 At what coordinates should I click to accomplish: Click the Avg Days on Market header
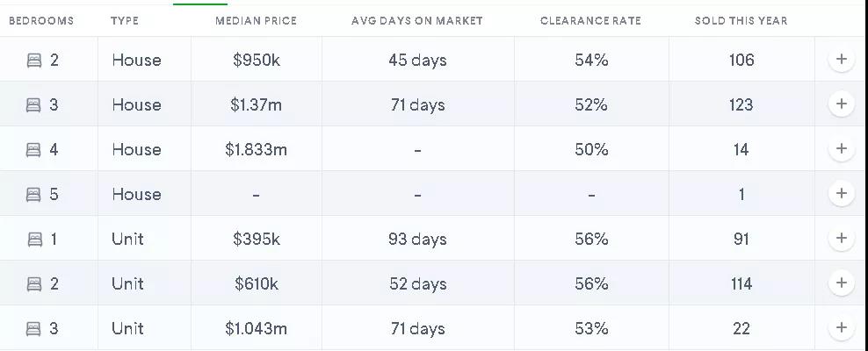[x=417, y=20]
